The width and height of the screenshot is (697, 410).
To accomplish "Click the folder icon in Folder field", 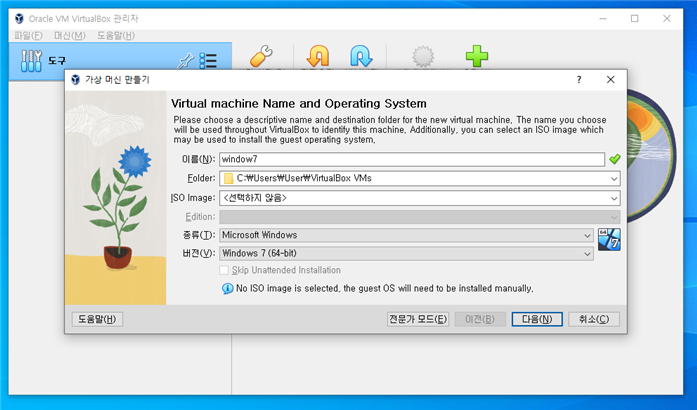I will point(228,178).
